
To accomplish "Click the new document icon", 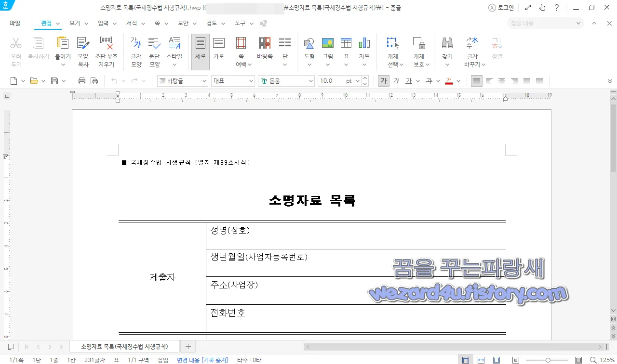I will [13, 81].
